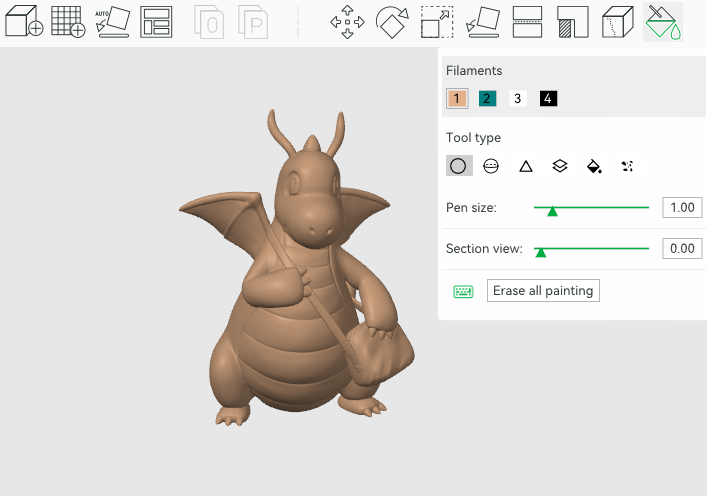Viewport: 707px width, 496px height.
Task: Toggle the Color painting bucket tool
Action: click(662, 21)
